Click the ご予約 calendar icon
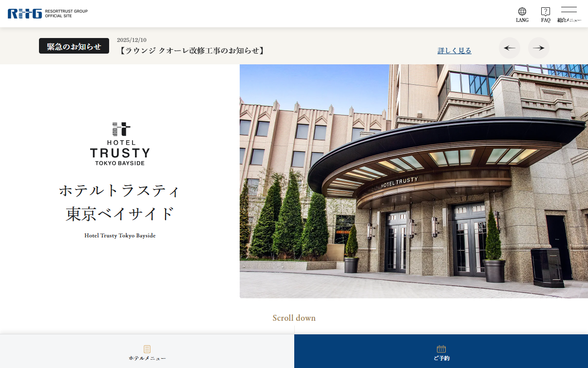 coord(441,348)
